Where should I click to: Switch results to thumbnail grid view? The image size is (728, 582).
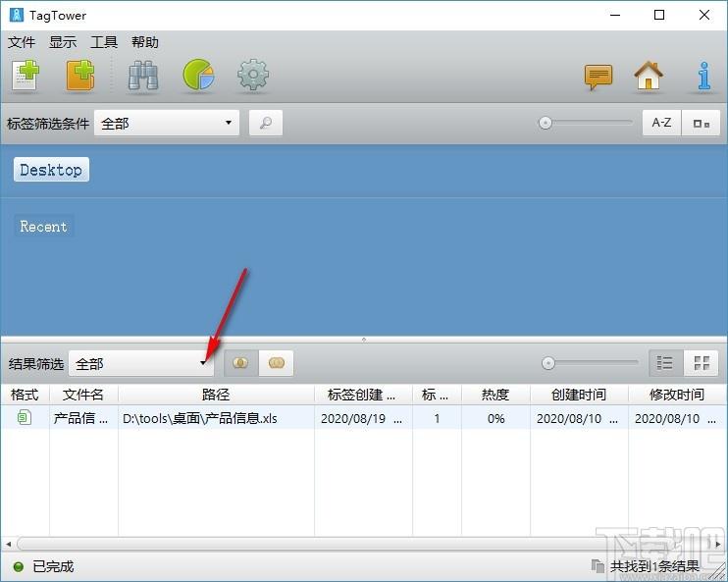coord(702,363)
